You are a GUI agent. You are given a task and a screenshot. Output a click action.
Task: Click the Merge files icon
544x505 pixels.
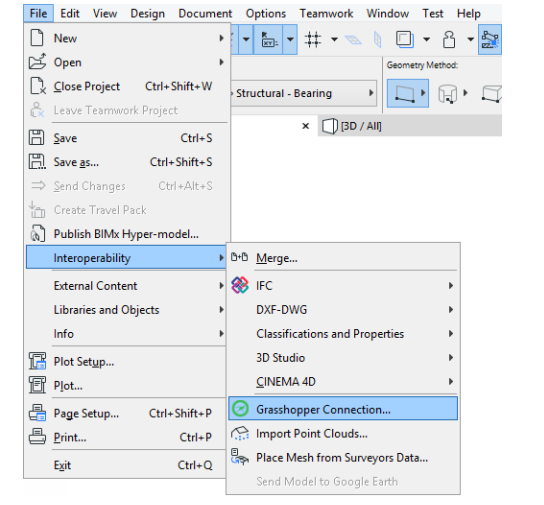click(x=239, y=257)
